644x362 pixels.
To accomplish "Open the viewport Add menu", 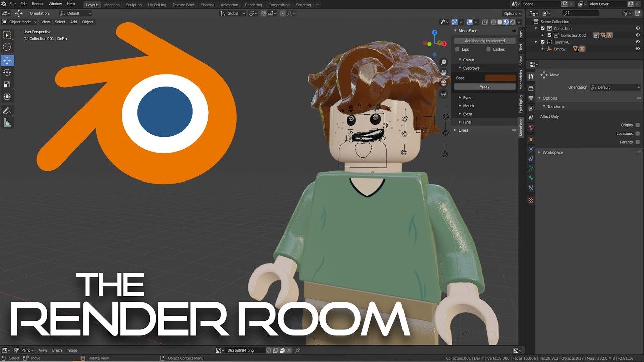I will (x=73, y=22).
